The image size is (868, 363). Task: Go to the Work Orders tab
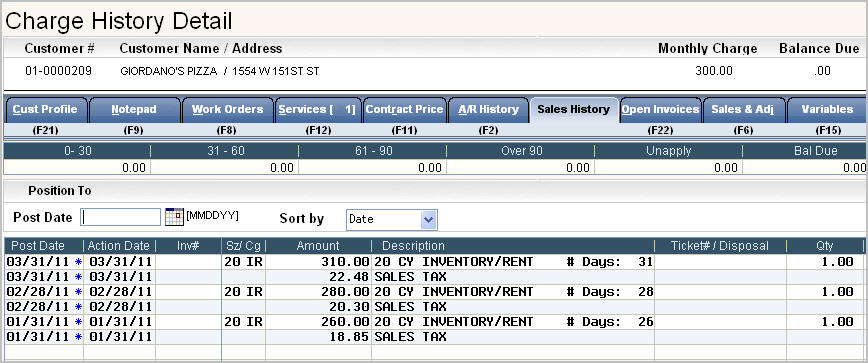pos(228,110)
